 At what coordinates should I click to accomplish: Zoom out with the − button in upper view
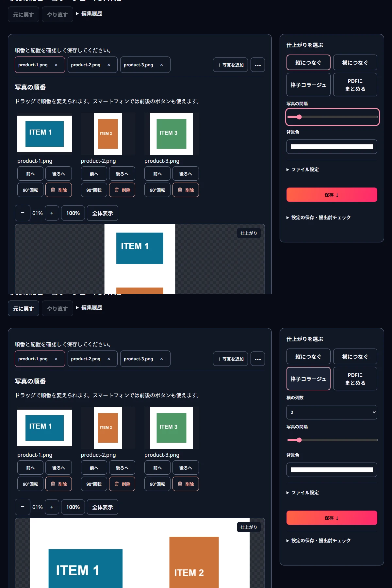(x=23, y=213)
